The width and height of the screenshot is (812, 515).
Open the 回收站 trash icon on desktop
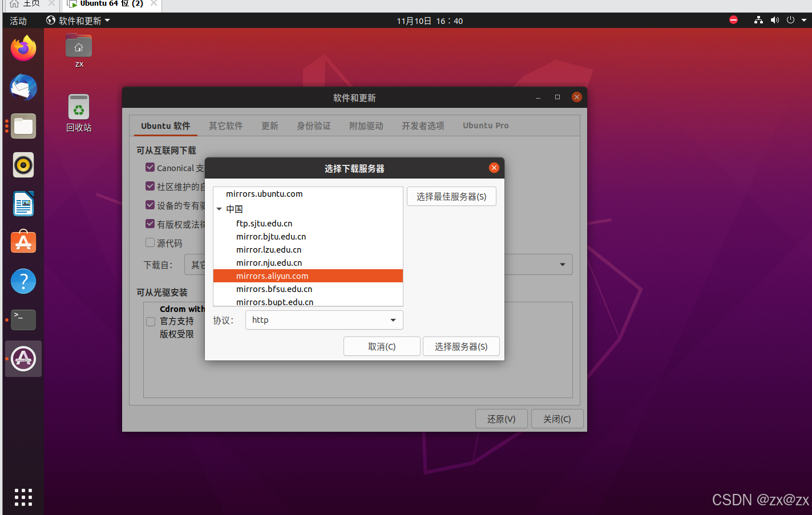click(x=79, y=113)
